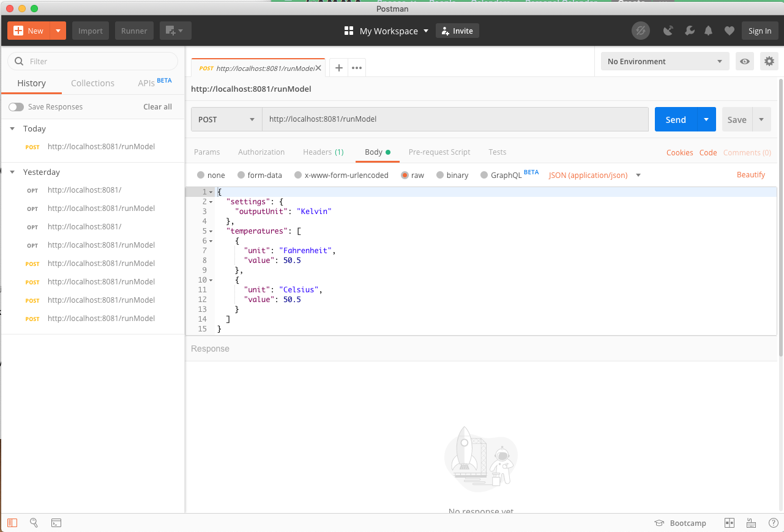Click the Invite button
Screen dimensions: 784x532
coord(457,31)
